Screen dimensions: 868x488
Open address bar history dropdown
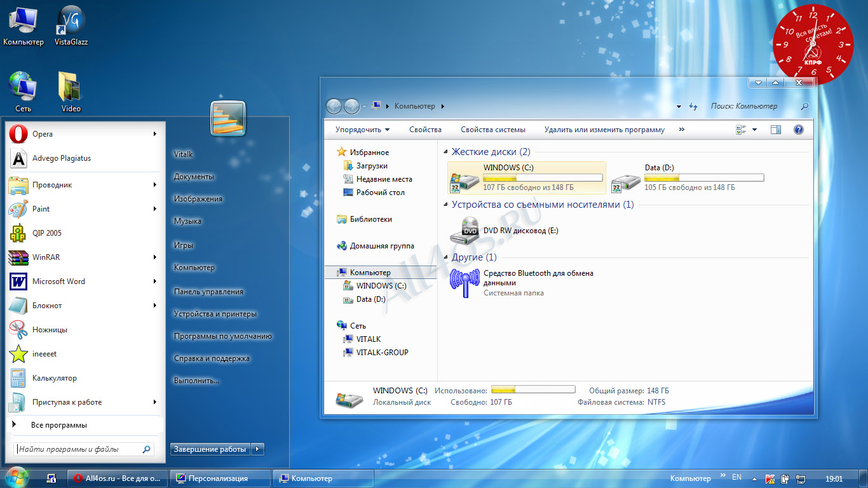(679, 107)
